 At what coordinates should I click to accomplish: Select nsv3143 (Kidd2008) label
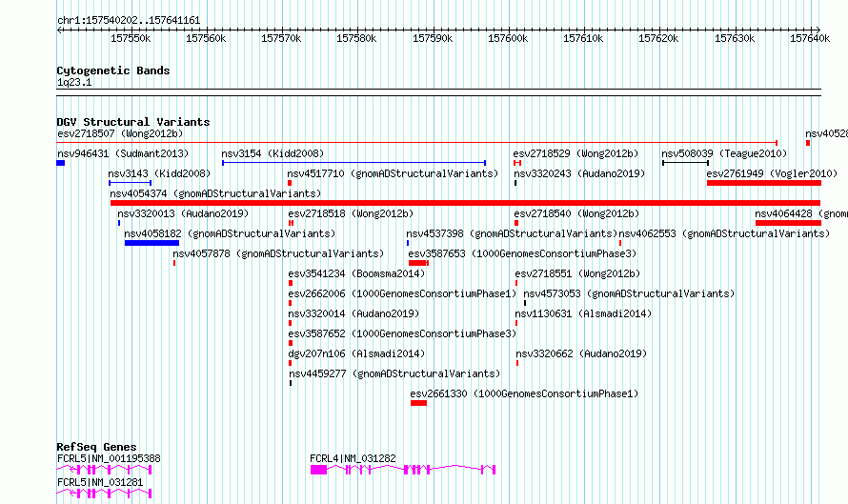[159, 173]
